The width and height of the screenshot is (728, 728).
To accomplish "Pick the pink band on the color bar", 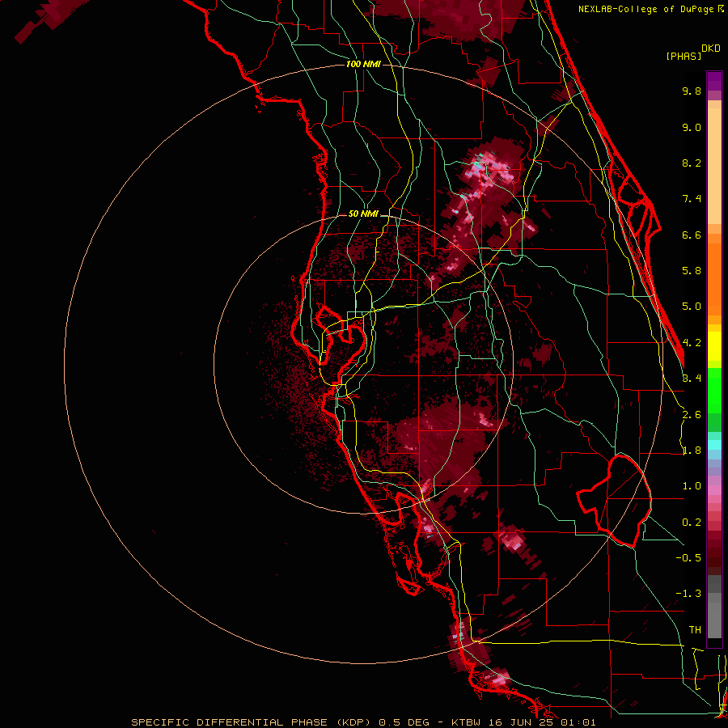I will 714,490.
